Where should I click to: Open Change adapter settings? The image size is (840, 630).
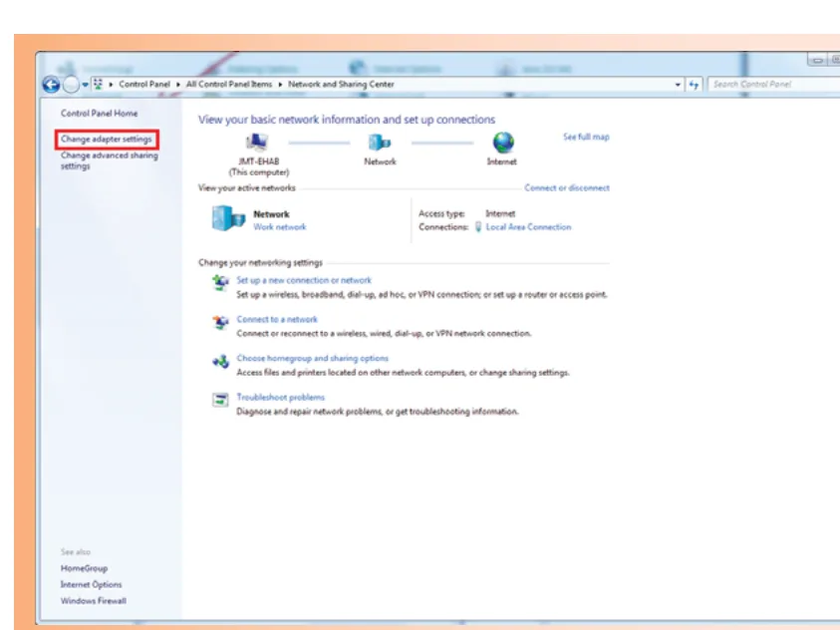[106, 140]
